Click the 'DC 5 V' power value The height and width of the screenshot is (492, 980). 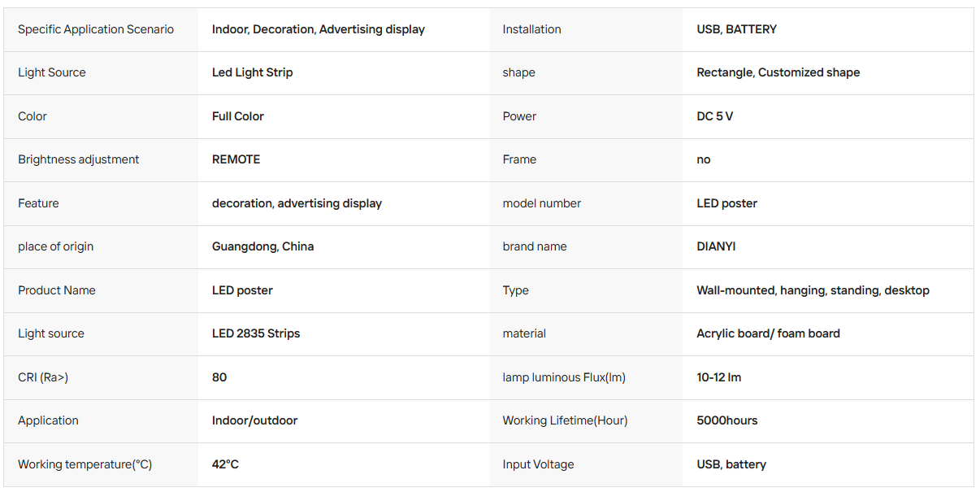tap(715, 116)
